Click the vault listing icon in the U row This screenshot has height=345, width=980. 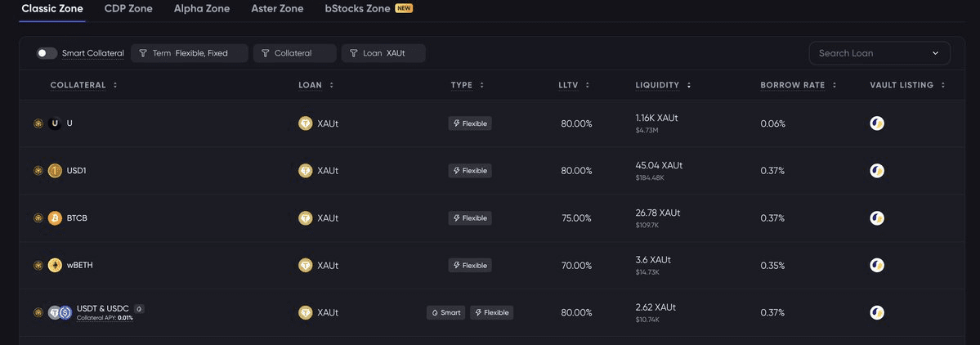tap(877, 123)
